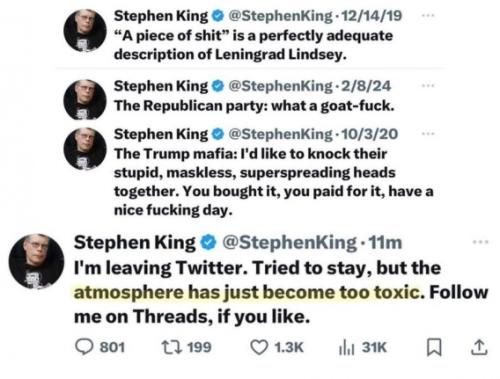Retweet the leaving Twitter post
Image resolution: width=500 pixels, height=379 pixels.
click(172, 347)
